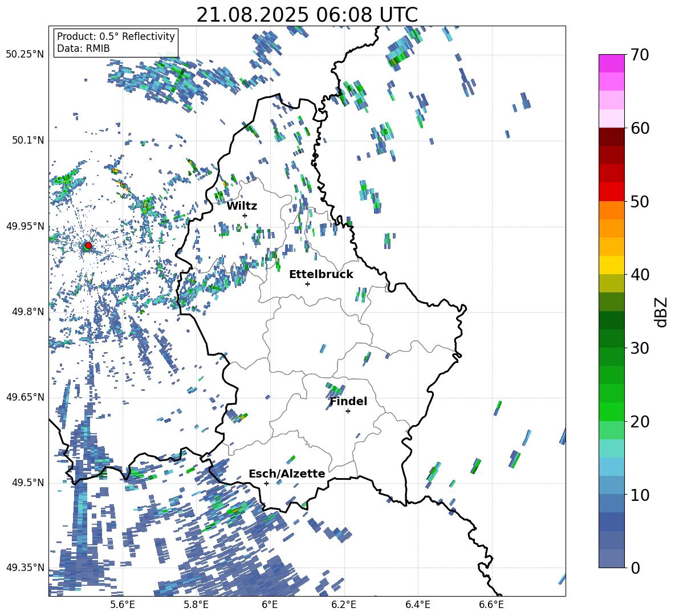675x616 pixels.
Task: Click the Findel station label
Action: [348, 401]
